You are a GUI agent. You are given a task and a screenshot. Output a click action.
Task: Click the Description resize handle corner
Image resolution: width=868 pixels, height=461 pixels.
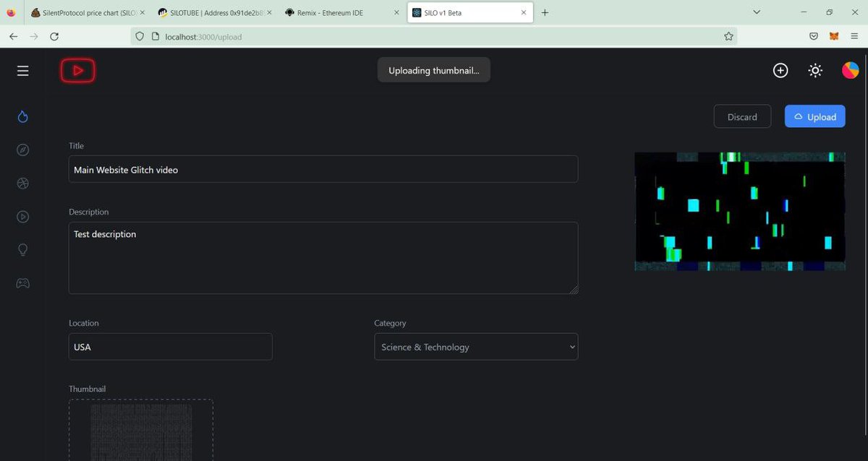(x=574, y=290)
